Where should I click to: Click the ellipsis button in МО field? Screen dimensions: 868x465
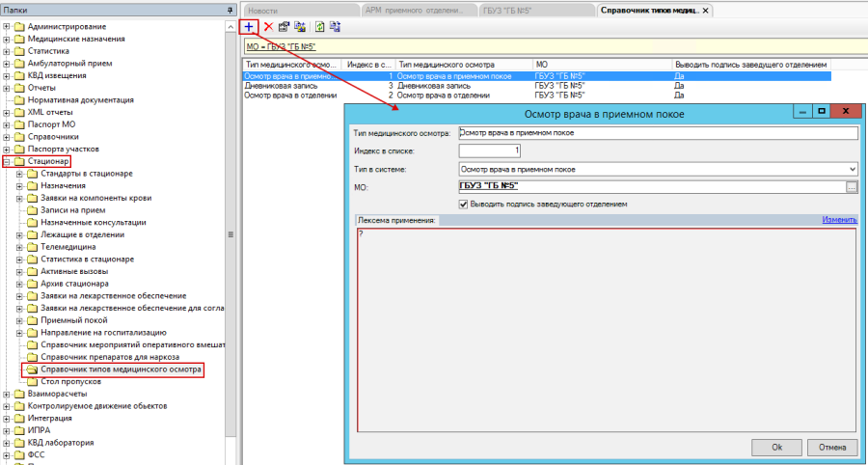click(x=852, y=188)
